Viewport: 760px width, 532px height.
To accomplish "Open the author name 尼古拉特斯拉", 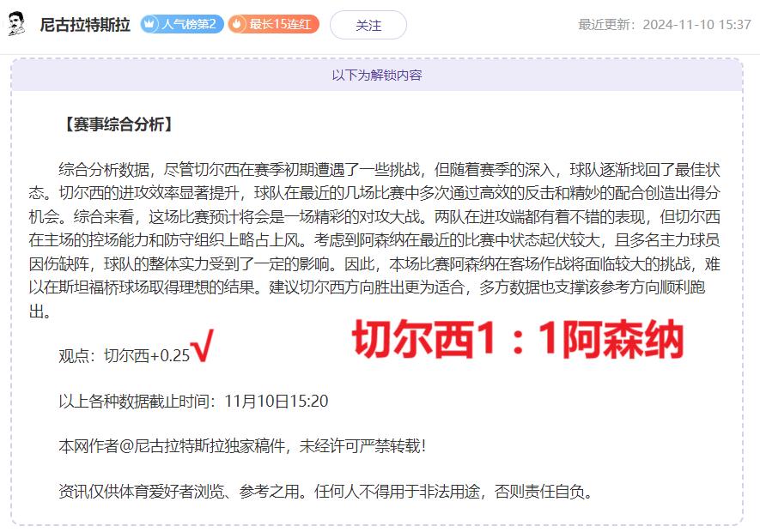I will tap(85, 24).
